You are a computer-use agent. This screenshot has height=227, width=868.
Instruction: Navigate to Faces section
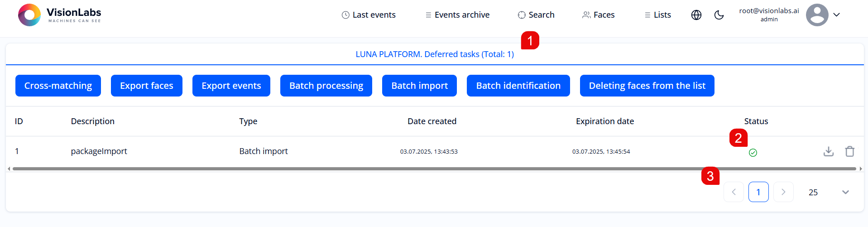[x=598, y=15]
